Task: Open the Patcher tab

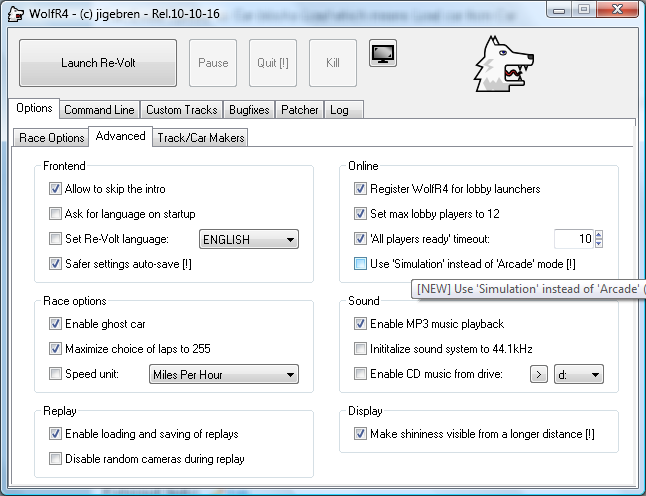Action: coord(300,110)
